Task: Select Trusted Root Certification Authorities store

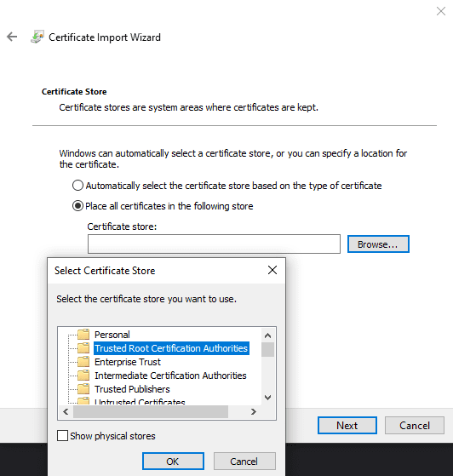Action: (x=171, y=348)
